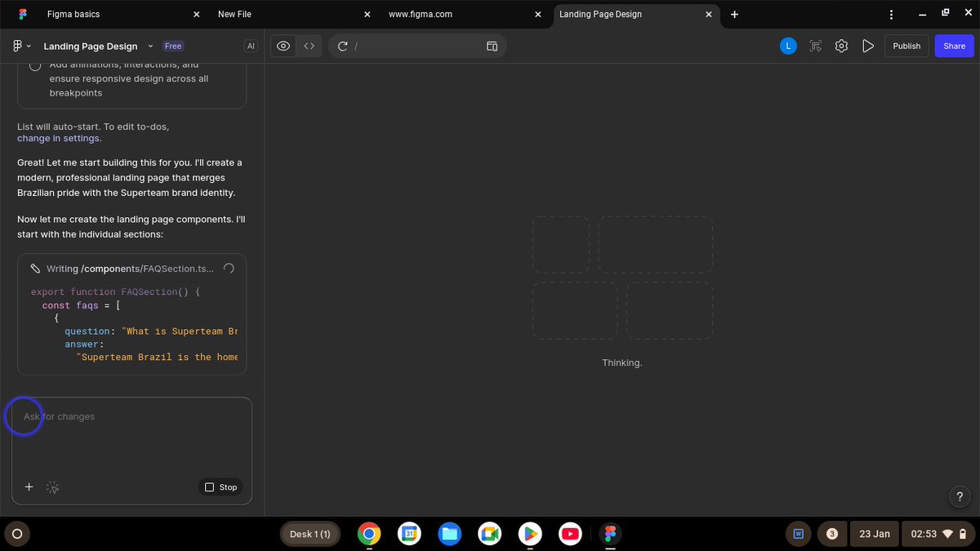This screenshot has height=551, width=980.
Task: Launch YouTube from the shelf
Action: 570,534
